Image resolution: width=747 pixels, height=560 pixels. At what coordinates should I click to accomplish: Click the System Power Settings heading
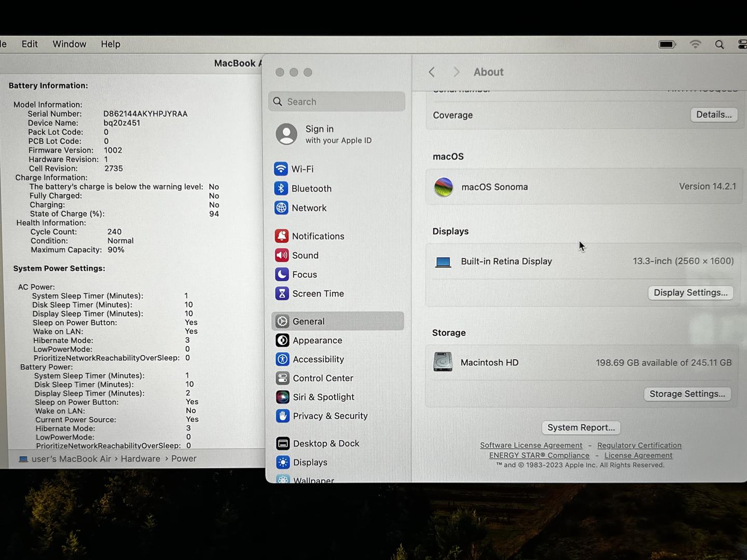(59, 268)
